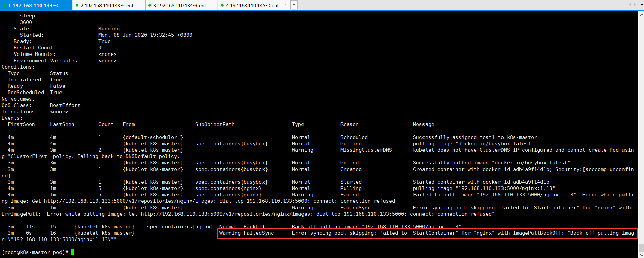Click the start time "Mon, 08 Jun 2020 19:32:45 +0800"
This screenshot has height=258, width=644.
point(145,35)
